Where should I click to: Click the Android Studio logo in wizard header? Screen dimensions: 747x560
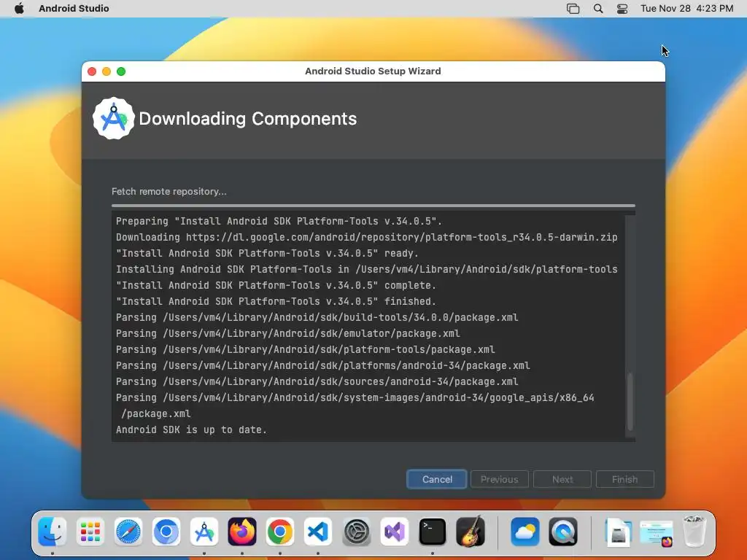(x=113, y=119)
